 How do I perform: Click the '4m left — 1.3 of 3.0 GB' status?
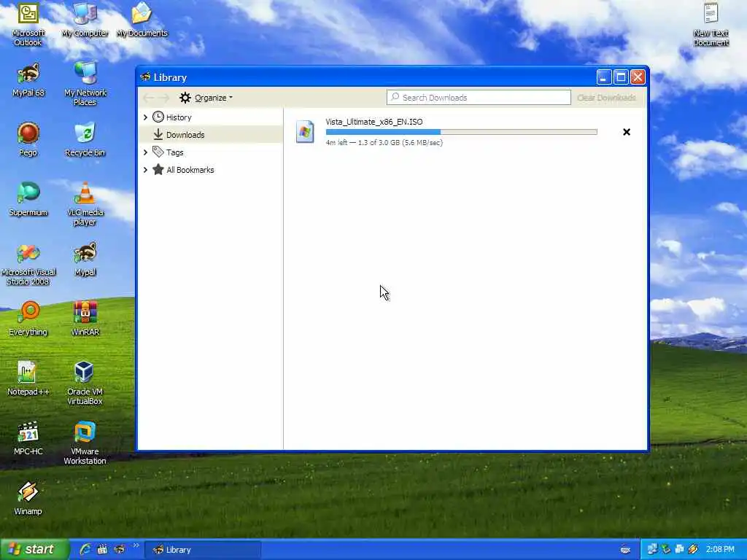[384, 142]
